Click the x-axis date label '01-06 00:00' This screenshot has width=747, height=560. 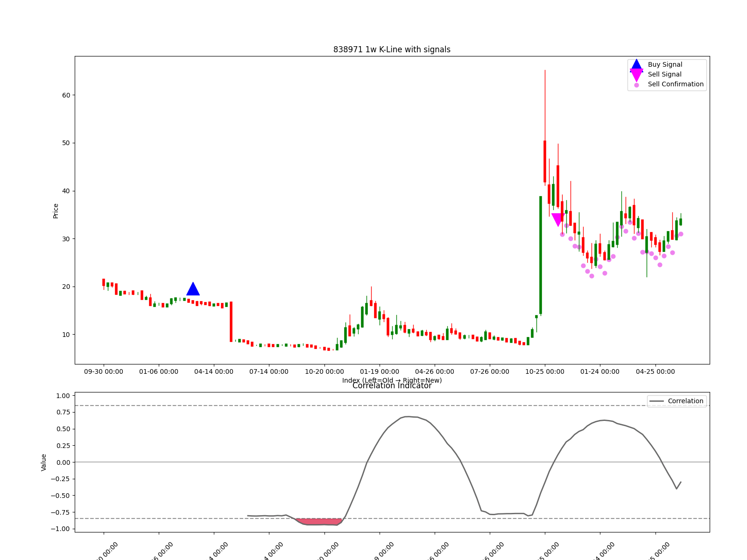(159, 371)
